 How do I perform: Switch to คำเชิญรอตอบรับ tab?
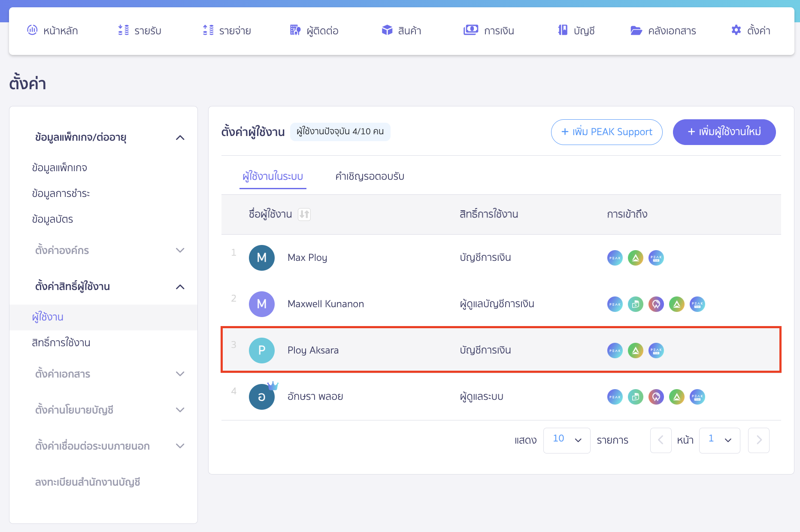370,176
